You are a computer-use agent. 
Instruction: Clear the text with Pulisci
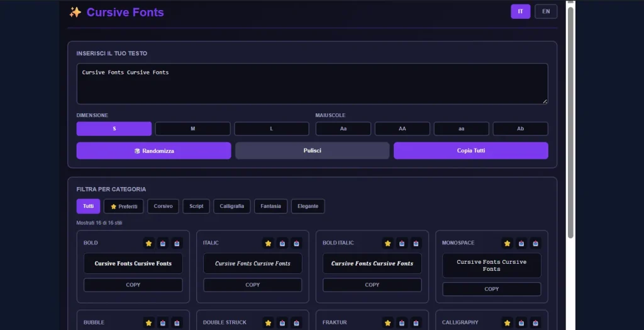[x=312, y=151]
